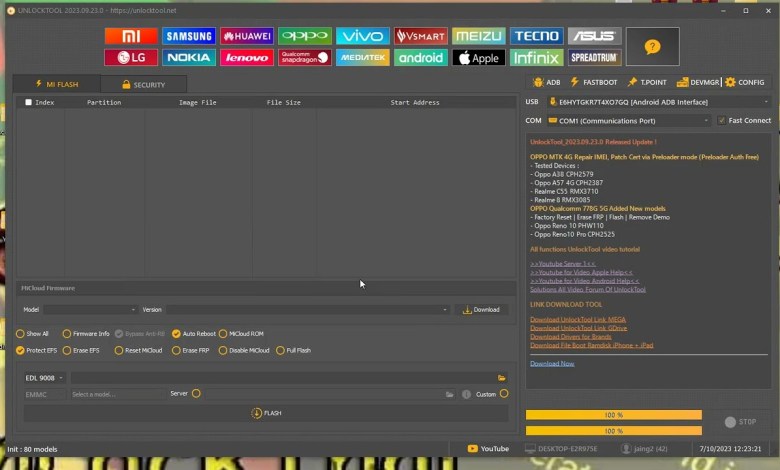
Task: Select the Tecno brand logo
Action: pyautogui.click(x=537, y=36)
